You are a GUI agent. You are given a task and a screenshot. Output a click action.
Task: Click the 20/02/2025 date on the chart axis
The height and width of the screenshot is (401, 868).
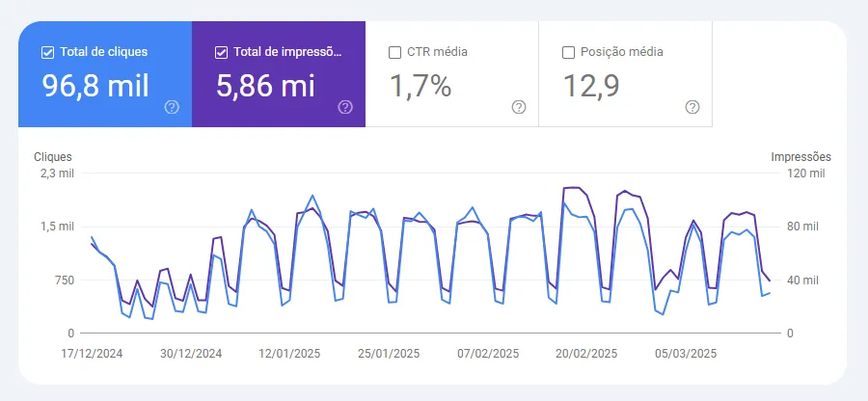click(x=585, y=354)
